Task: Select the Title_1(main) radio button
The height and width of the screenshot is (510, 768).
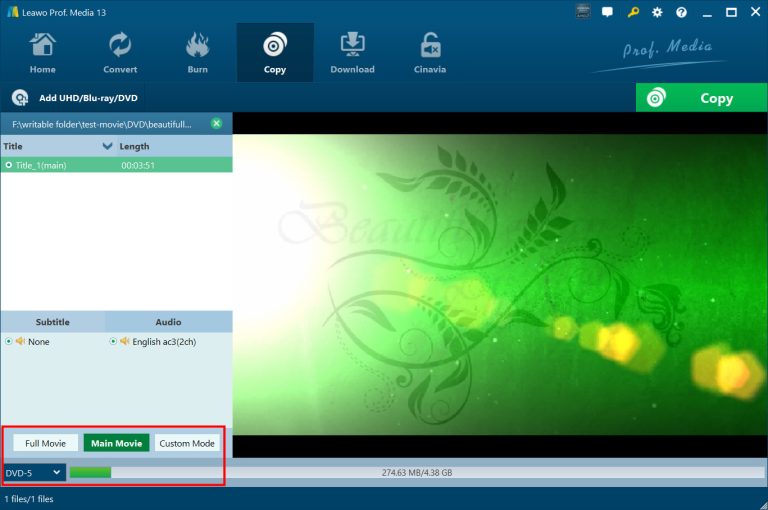Action: coord(9,165)
